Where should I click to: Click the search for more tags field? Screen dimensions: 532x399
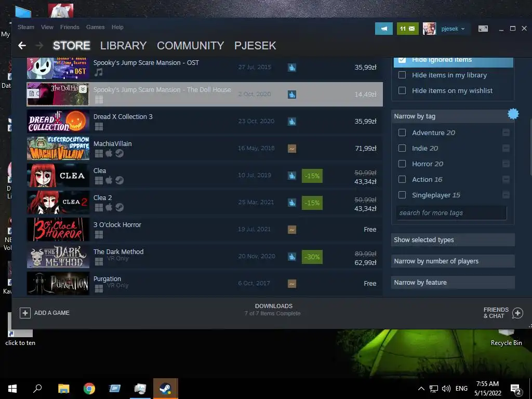coord(451,212)
